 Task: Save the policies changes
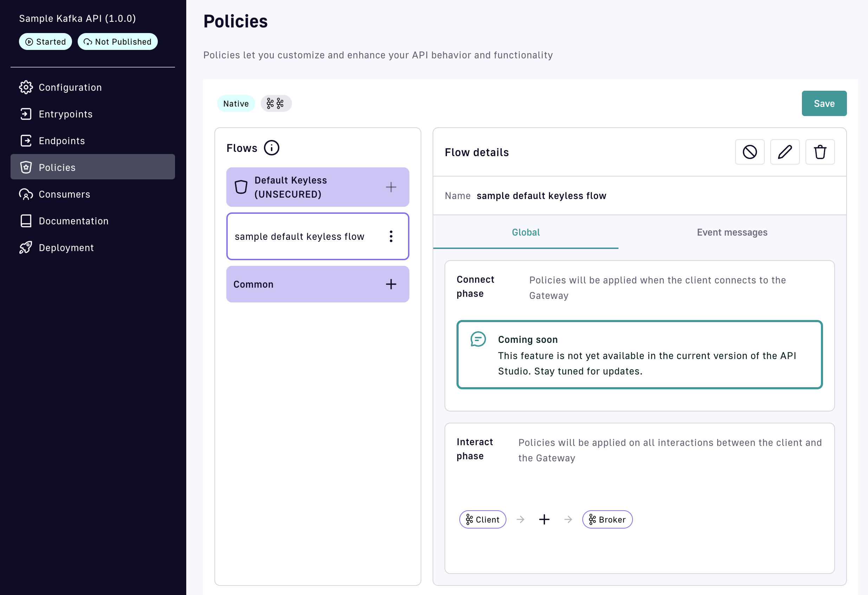824,103
